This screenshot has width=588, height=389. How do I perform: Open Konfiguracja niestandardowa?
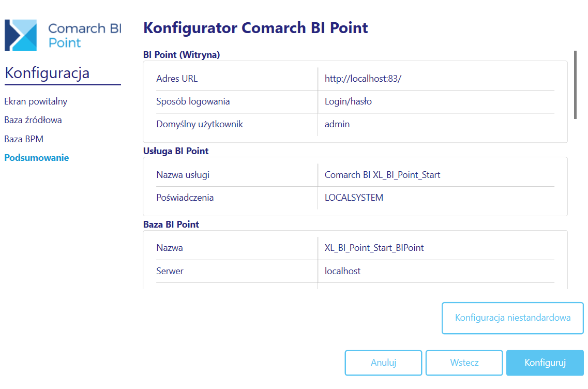[512, 318]
